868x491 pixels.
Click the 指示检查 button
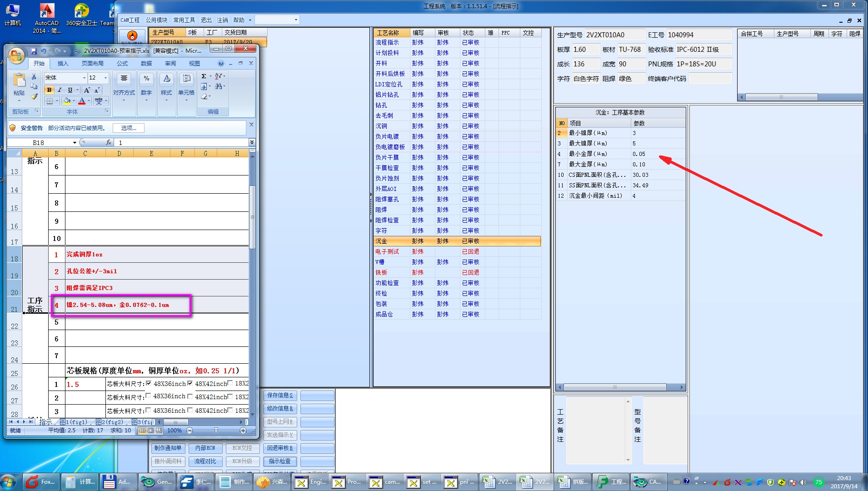pos(280,461)
